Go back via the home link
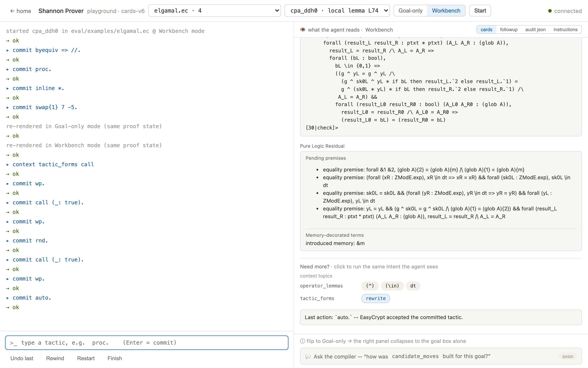Image resolution: width=588 pixels, height=368 pixels. [21, 11]
